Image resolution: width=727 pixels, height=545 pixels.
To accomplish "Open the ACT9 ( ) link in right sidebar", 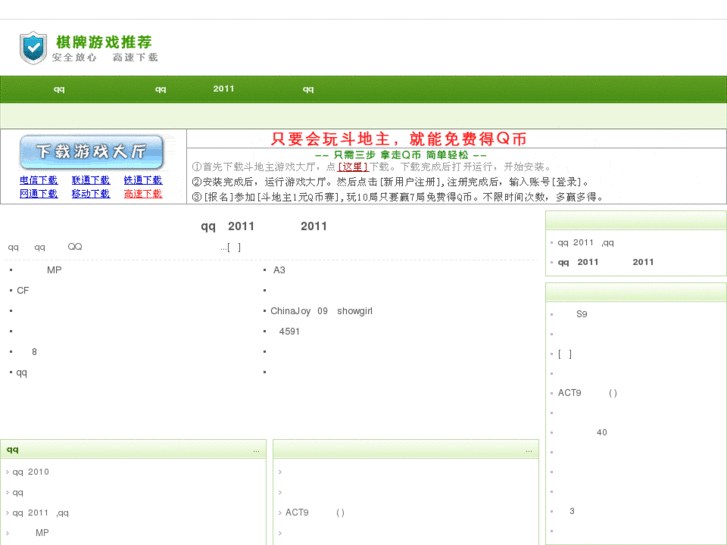I will [x=587, y=393].
